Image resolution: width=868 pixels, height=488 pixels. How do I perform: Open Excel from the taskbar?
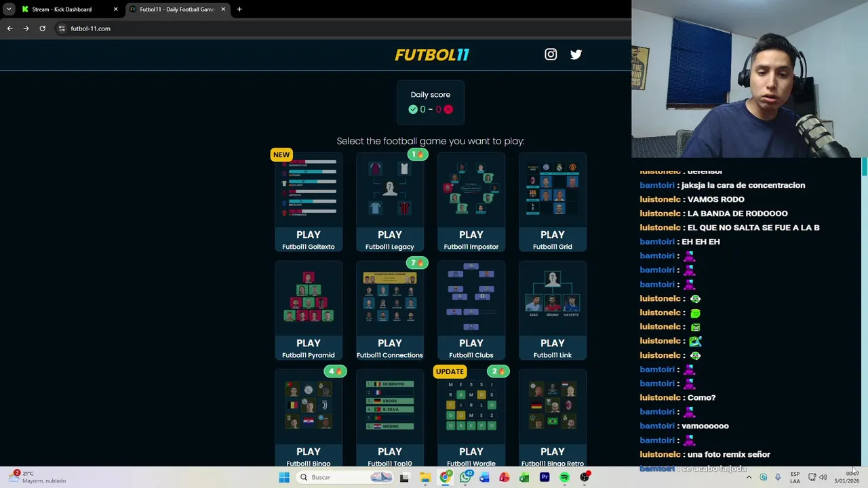click(524, 477)
